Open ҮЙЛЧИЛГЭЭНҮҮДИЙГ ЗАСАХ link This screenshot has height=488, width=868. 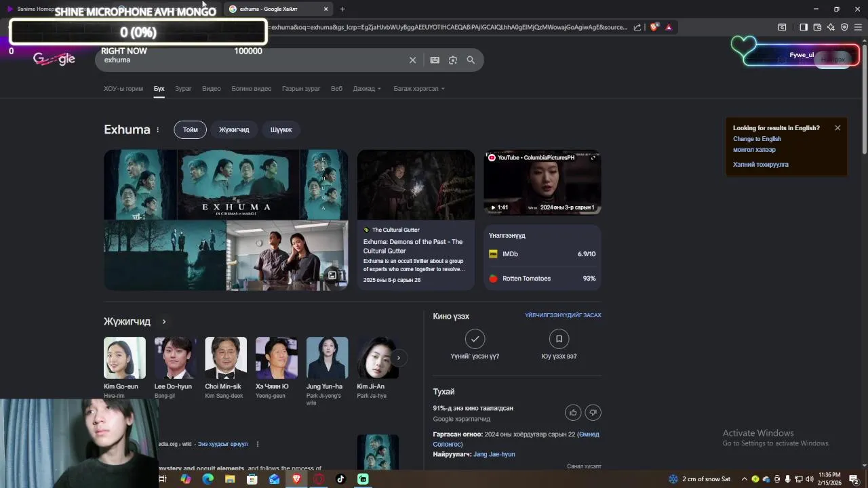563,315
